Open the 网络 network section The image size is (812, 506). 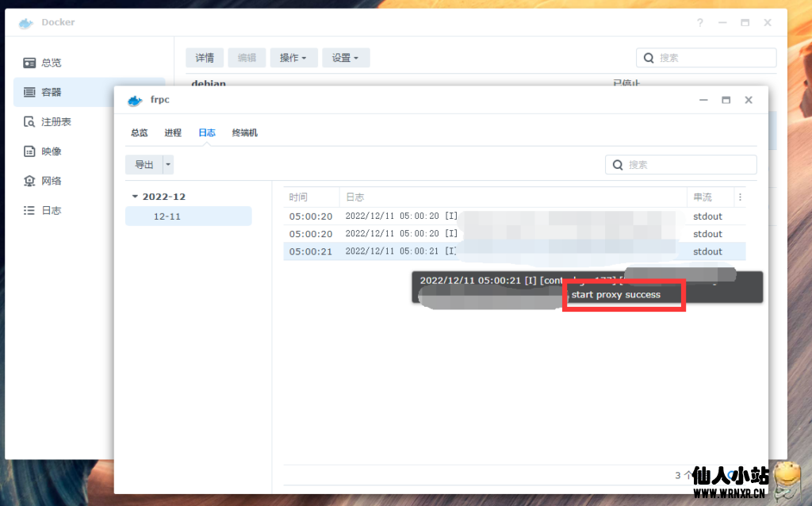[51, 181]
